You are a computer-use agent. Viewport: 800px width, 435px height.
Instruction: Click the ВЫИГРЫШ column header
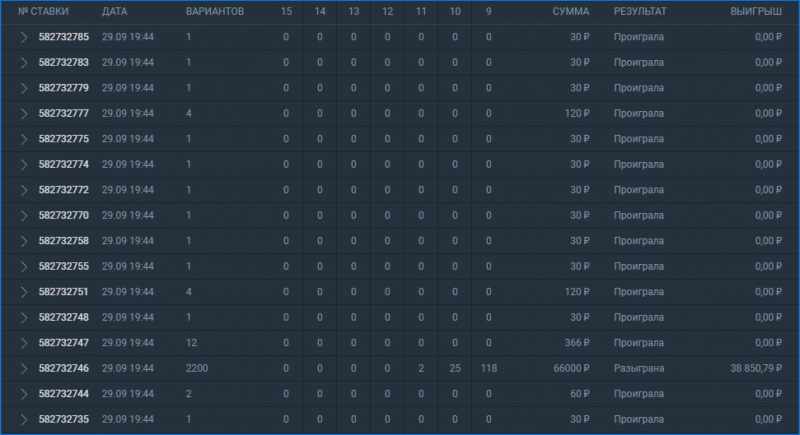(x=756, y=11)
